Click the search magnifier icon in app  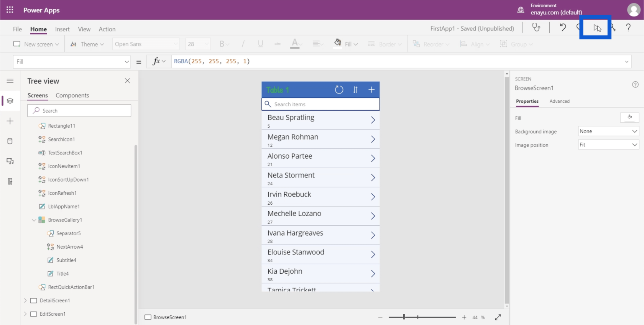pyautogui.click(x=268, y=104)
